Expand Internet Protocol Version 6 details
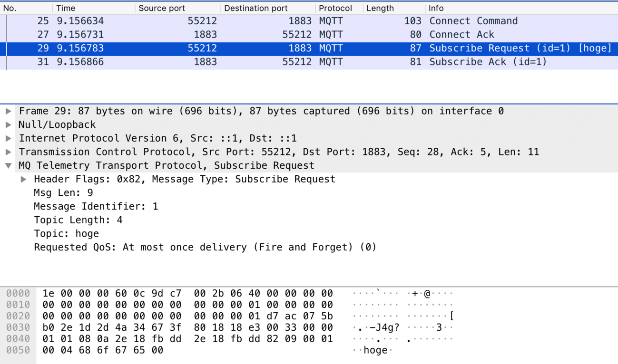 click(8, 138)
